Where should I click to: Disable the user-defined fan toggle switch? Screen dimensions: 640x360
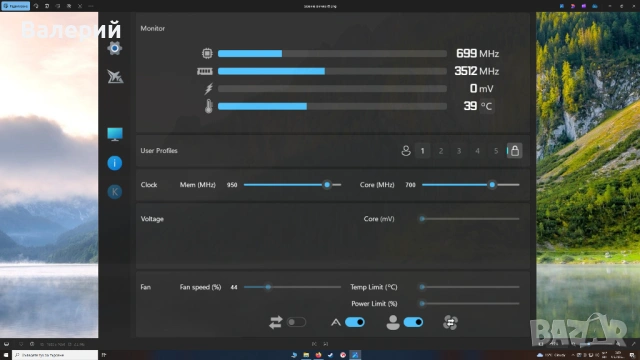click(413, 322)
